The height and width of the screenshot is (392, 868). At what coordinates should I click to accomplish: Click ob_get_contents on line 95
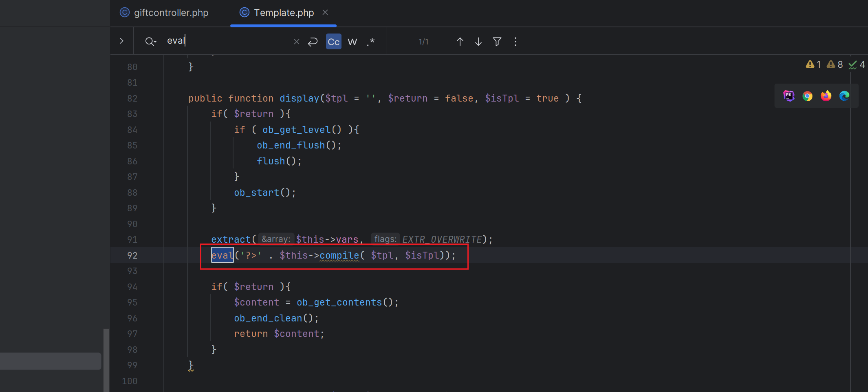(339, 302)
